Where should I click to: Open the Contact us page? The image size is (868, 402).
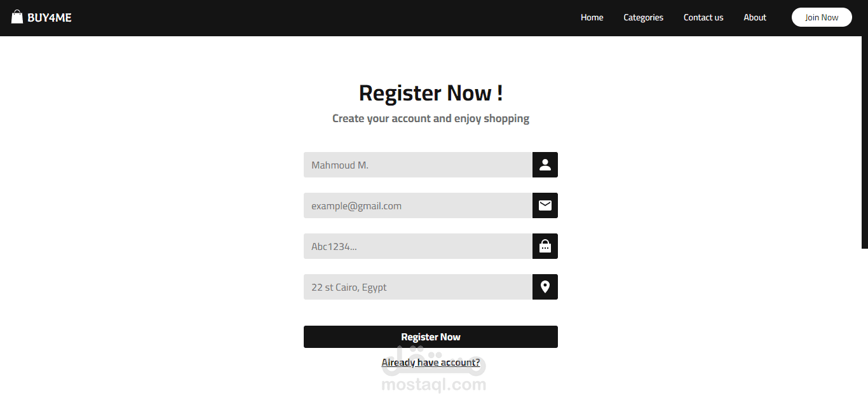point(703,18)
